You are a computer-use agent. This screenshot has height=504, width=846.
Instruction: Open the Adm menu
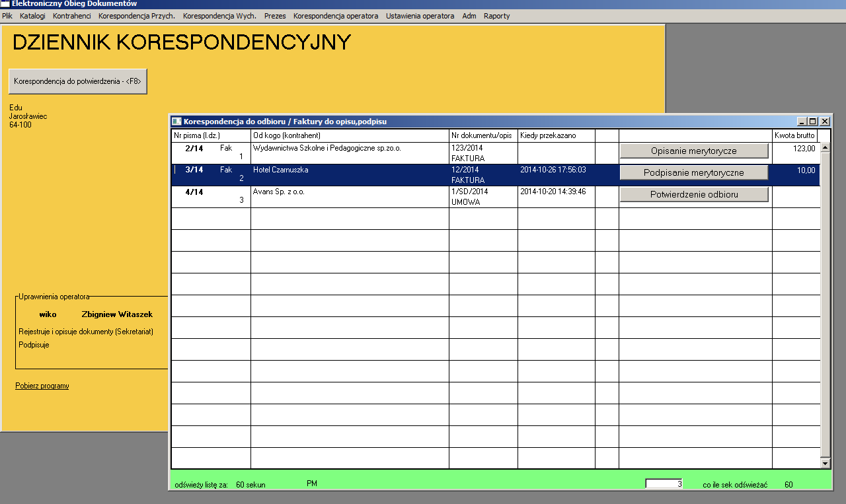(469, 16)
